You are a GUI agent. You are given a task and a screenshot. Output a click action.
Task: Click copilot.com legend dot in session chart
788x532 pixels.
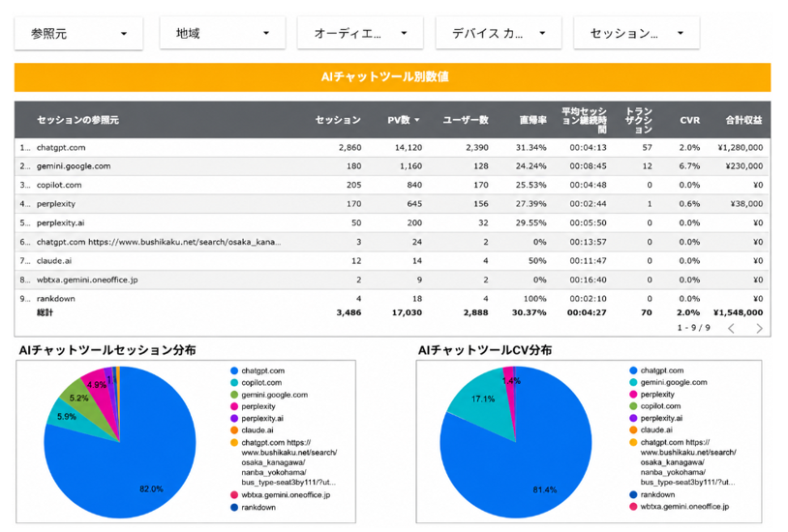(233, 383)
